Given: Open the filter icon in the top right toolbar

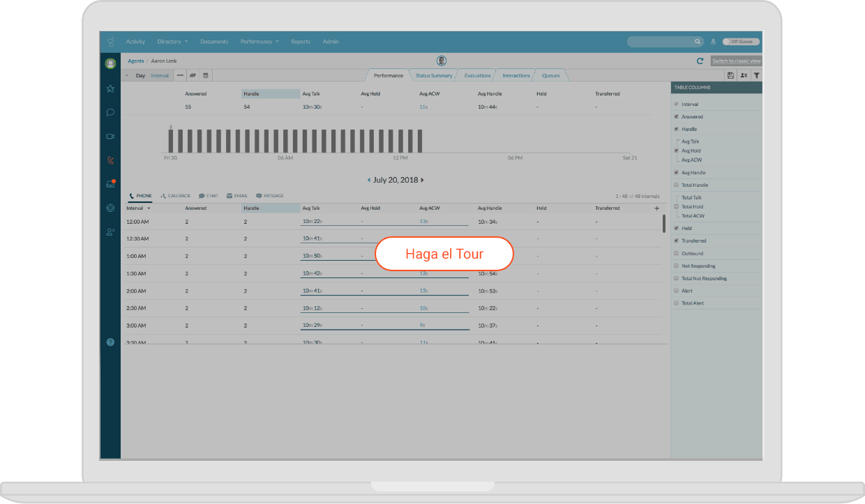Looking at the screenshot, I should point(757,75).
